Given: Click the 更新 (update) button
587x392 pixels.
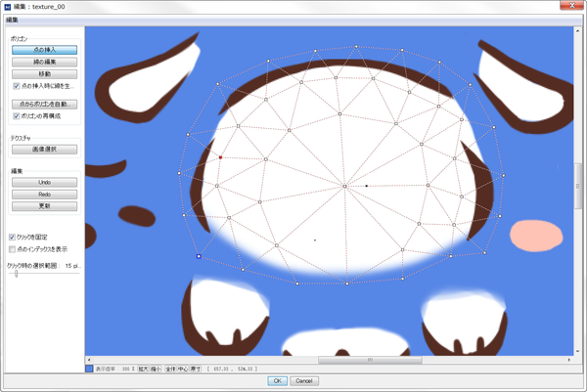Looking at the screenshot, I should [45, 206].
